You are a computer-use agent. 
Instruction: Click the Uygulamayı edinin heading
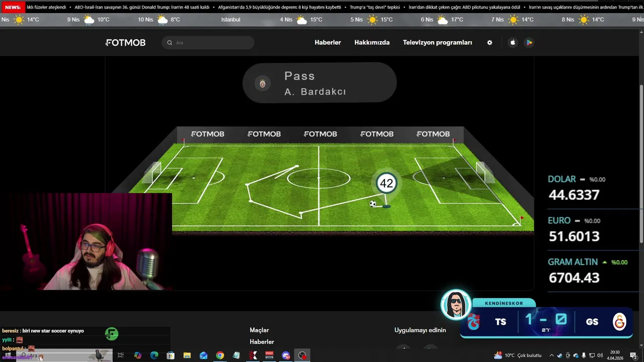[x=420, y=330]
